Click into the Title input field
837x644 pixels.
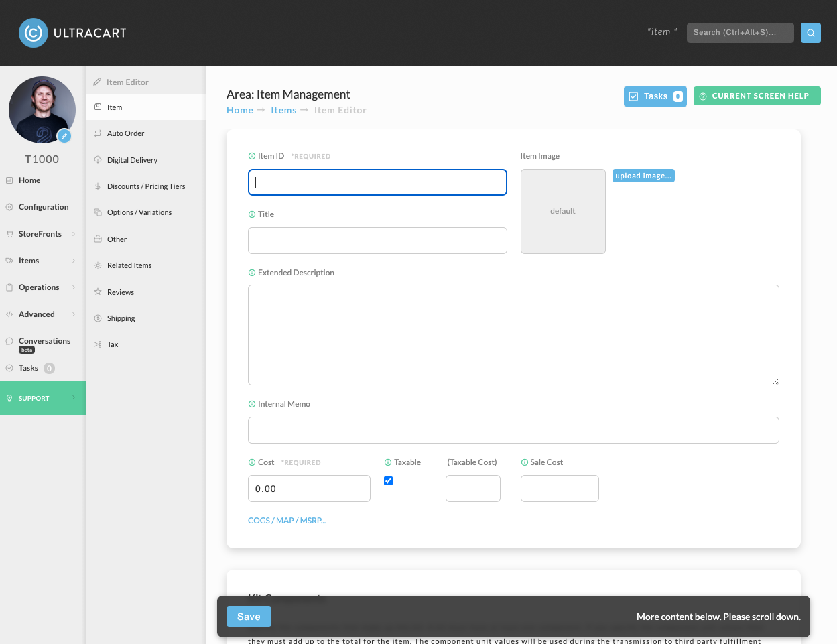(x=377, y=241)
